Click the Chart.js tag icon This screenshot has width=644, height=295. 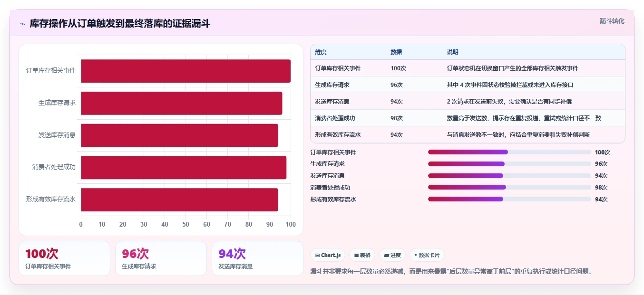[317, 255]
